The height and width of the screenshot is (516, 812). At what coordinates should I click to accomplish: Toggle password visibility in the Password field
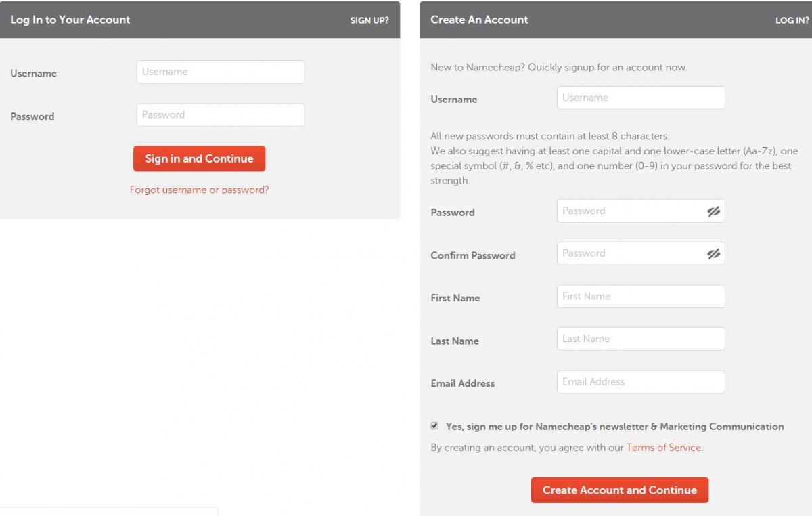coord(713,211)
